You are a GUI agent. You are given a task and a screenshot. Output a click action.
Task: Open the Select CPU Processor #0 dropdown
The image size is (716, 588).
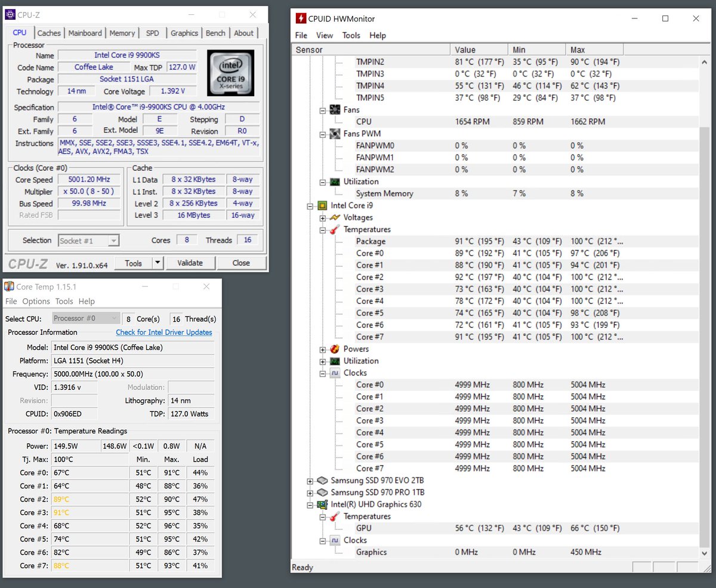[86, 318]
